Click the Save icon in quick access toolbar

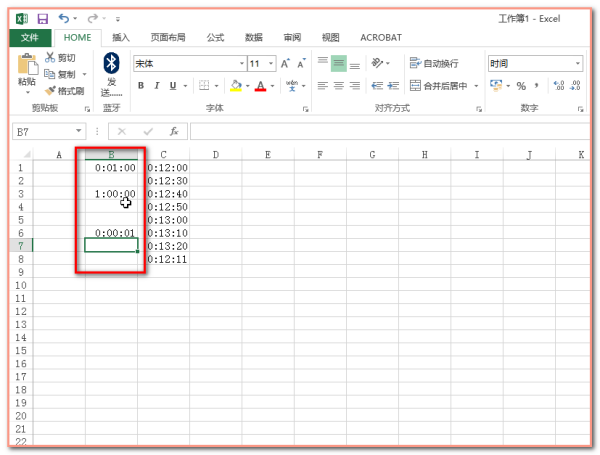42,19
